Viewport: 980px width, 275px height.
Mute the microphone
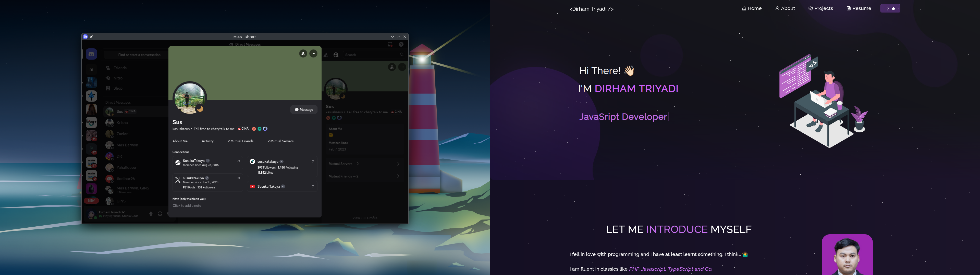pos(151,213)
